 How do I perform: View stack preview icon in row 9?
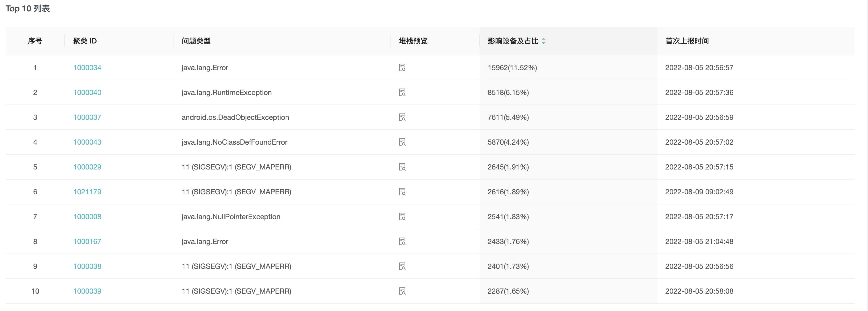point(402,266)
